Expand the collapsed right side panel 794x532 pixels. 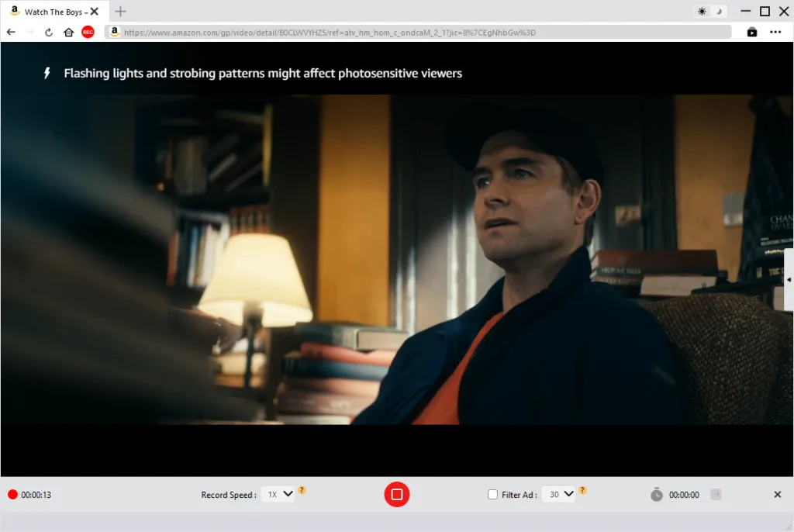pyautogui.click(x=789, y=279)
